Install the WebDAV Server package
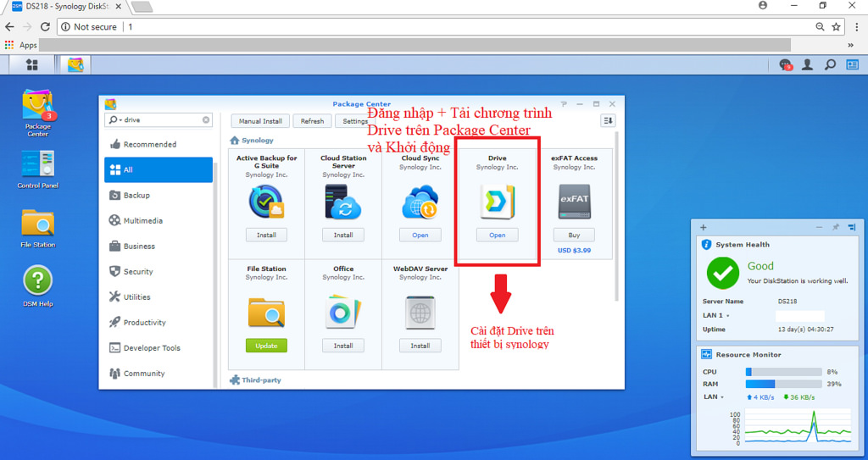868x460 pixels. (420, 346)
